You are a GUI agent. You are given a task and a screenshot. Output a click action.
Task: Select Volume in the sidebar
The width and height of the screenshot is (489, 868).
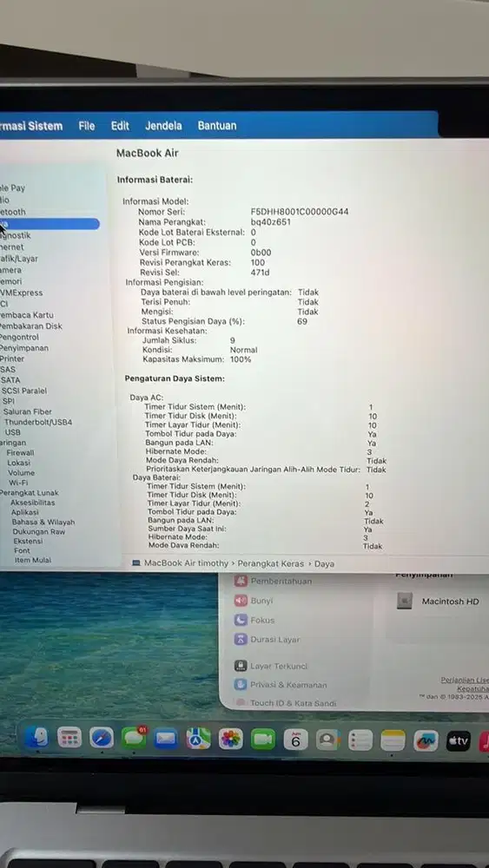point(21,473)
